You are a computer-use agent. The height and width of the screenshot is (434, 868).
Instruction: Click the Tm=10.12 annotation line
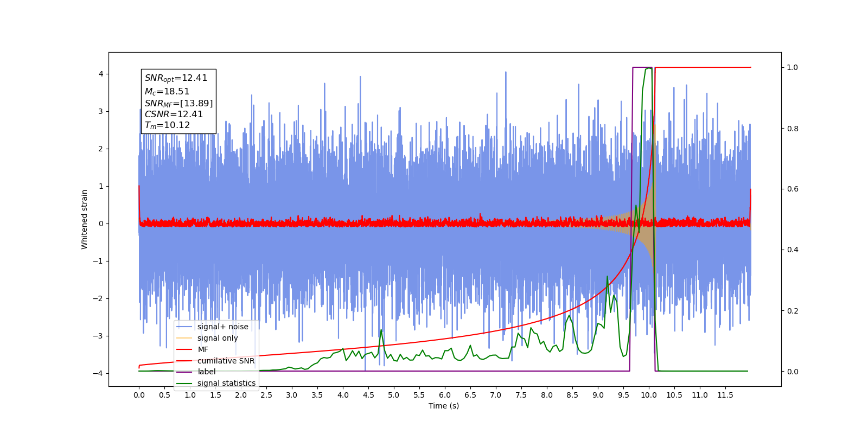[167, 125]
